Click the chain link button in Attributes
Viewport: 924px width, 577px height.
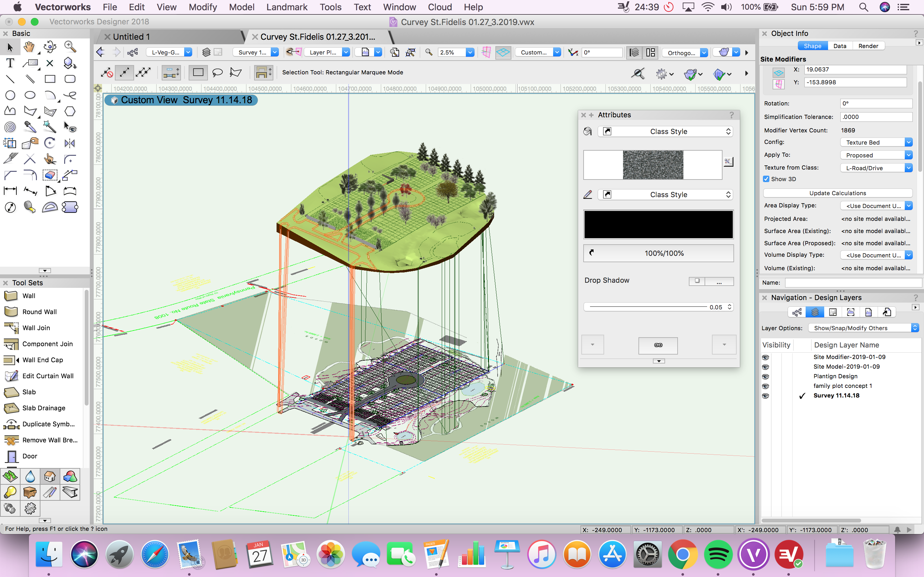(x=658, y=345)
